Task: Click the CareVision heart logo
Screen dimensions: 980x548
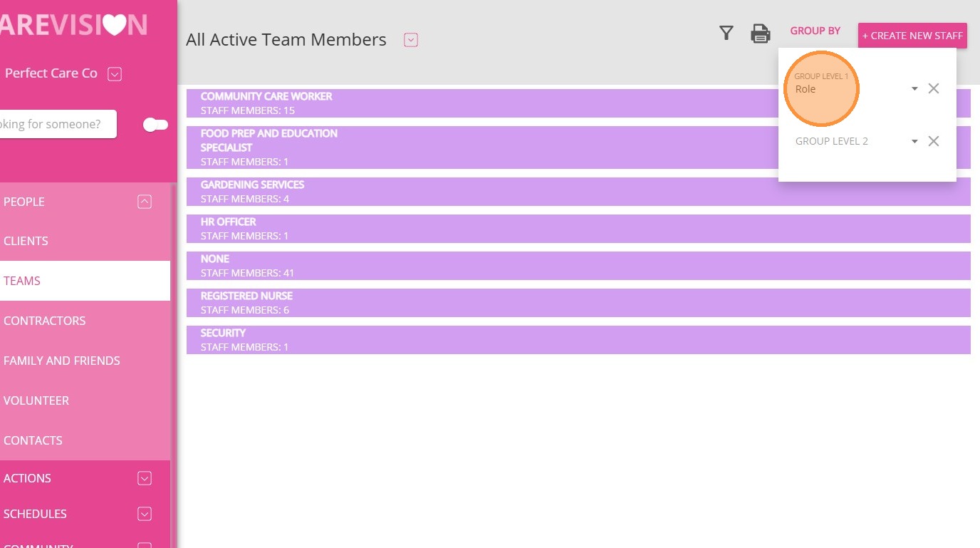Action: click(114, 25)
